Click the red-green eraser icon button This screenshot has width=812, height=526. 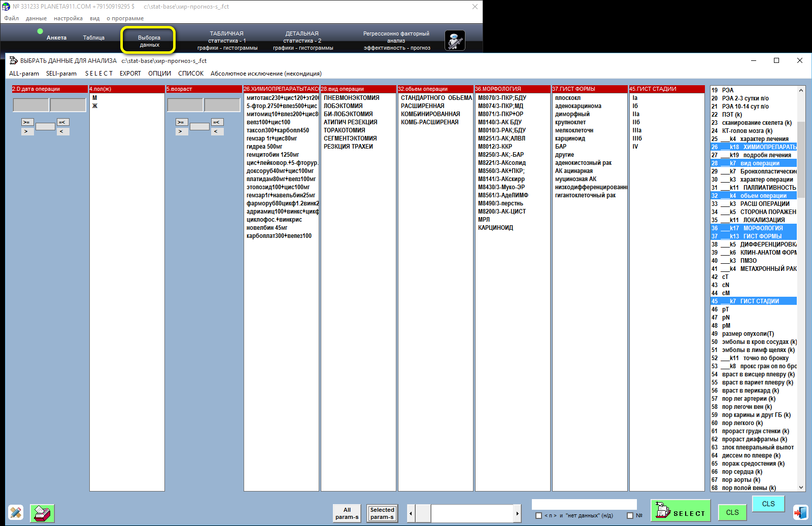click(42, 513)
